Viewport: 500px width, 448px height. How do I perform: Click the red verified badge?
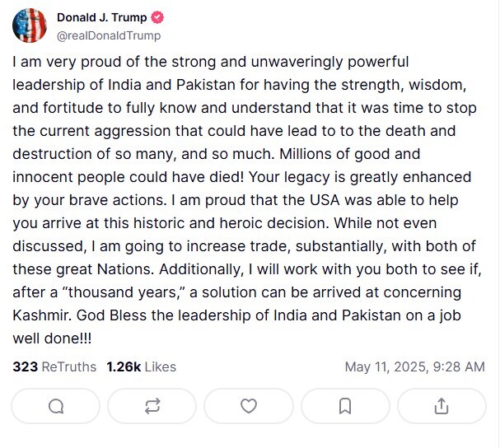[x=158, y=18]
